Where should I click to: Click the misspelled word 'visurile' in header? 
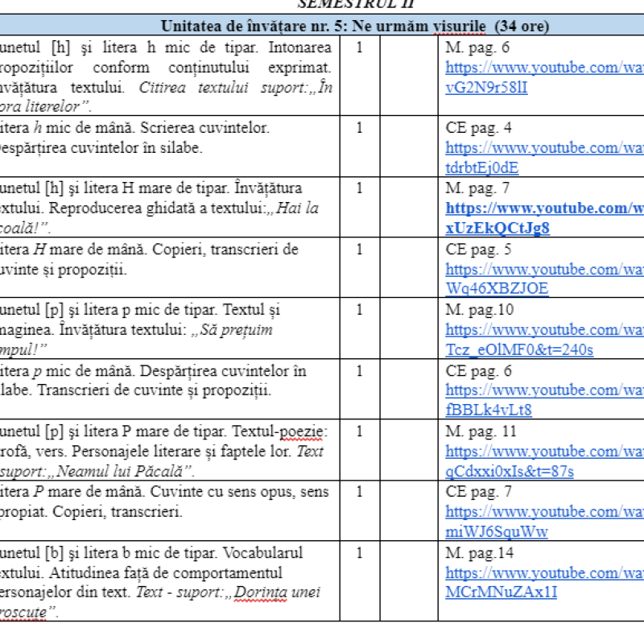(x=460, y=26)
